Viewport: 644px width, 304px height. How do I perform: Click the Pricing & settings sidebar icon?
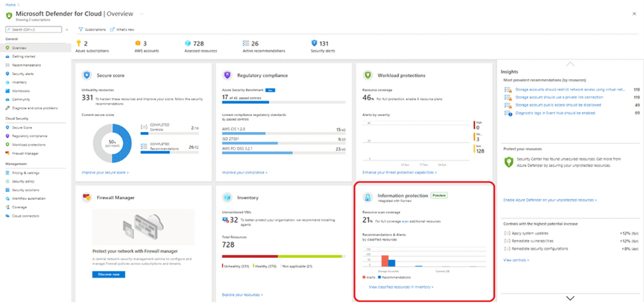click(8, 173)
